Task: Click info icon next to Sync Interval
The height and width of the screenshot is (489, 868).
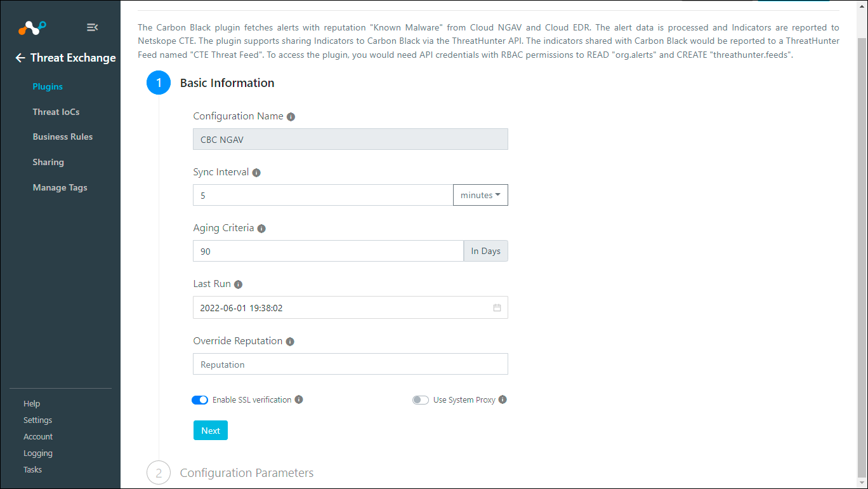Action: pos(256,173)
